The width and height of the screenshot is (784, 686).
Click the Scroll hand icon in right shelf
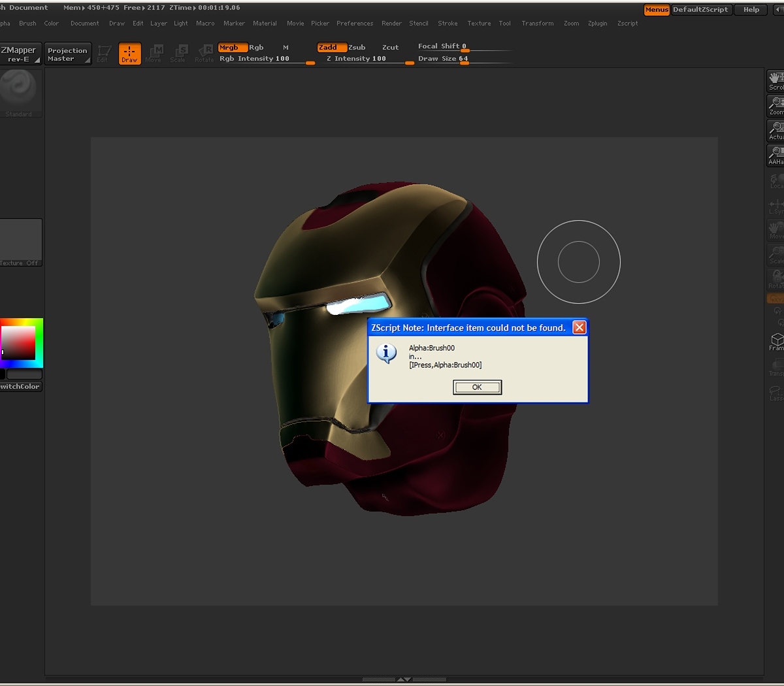coord(776,81)
